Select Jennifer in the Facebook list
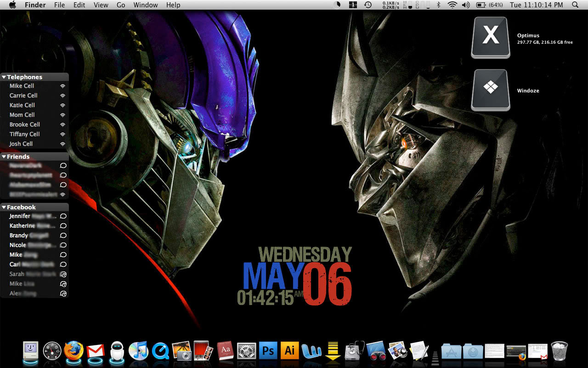The image size is (588, 368). click(x=34, y=216)
